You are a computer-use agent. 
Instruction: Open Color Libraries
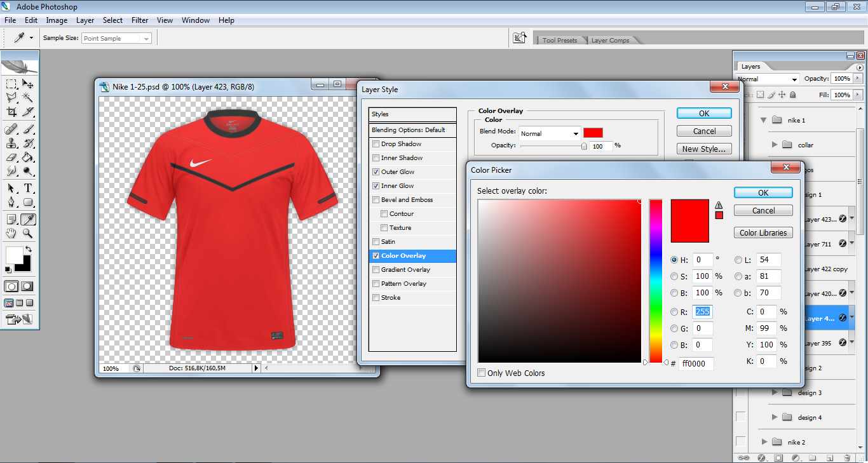pos(763,232)
